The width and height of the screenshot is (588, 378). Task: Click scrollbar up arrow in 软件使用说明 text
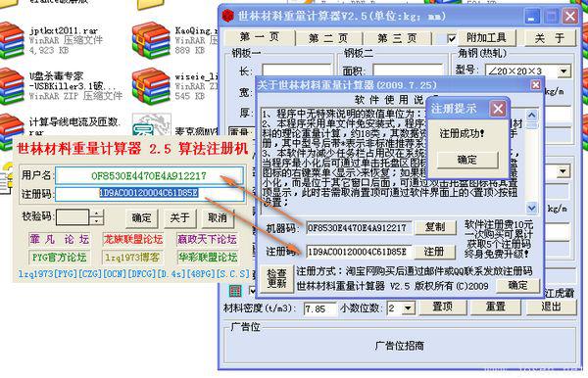coord(532,116)
